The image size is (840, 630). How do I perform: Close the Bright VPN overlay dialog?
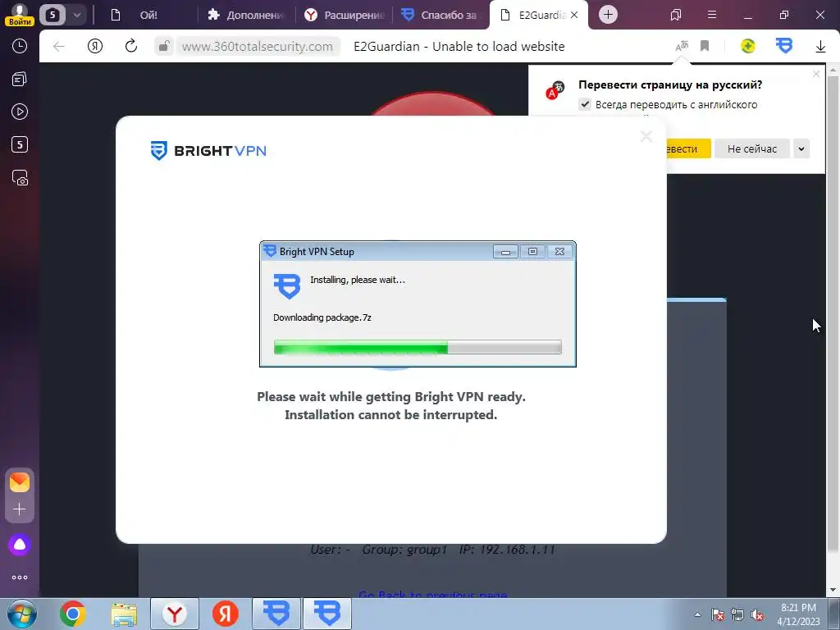point(646,137)
